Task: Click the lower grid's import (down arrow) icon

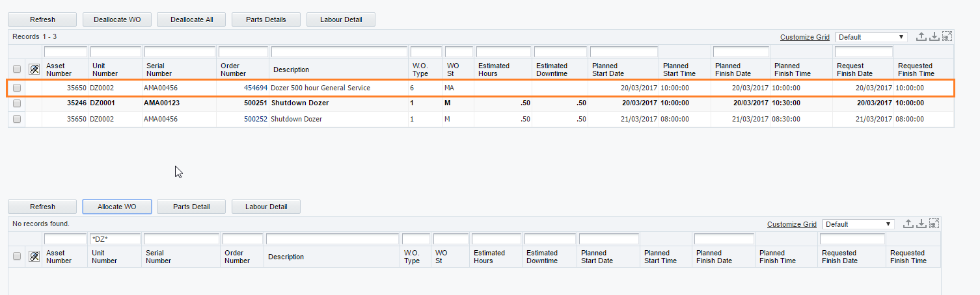Action: click(921, 224)
